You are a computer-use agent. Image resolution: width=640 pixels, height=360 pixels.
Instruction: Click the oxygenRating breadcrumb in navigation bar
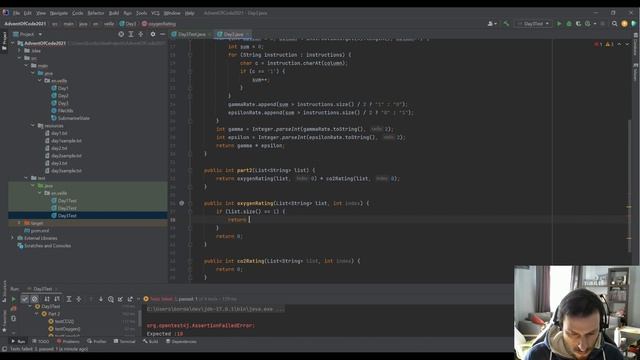point(159,24)
